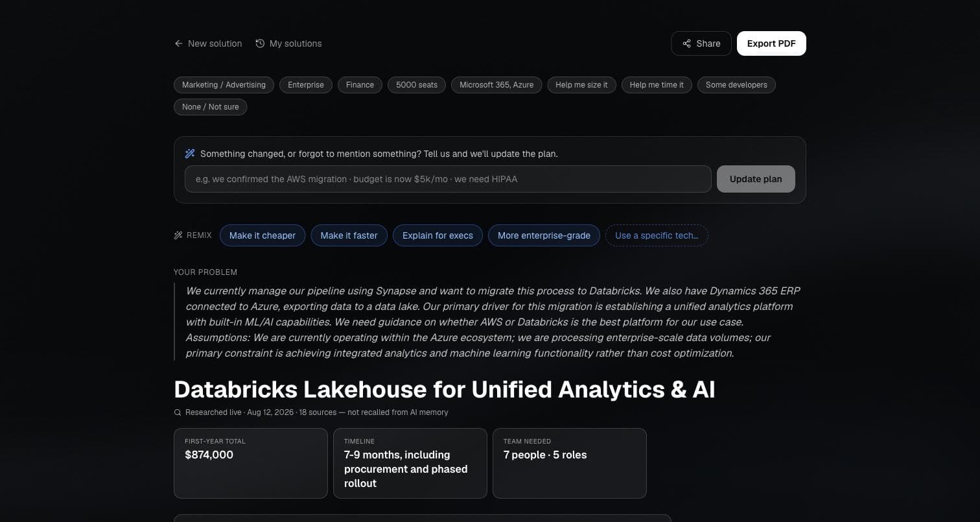Select the Make it cheaper remix
This screenshot has width=980, height=522.
coord(262,235)
